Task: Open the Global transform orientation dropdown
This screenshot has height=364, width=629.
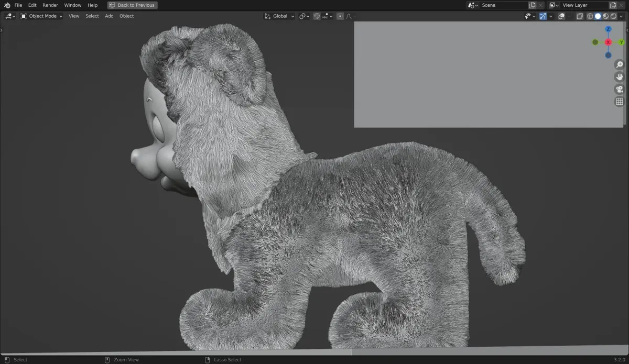Action: click(x=279, y=16)
